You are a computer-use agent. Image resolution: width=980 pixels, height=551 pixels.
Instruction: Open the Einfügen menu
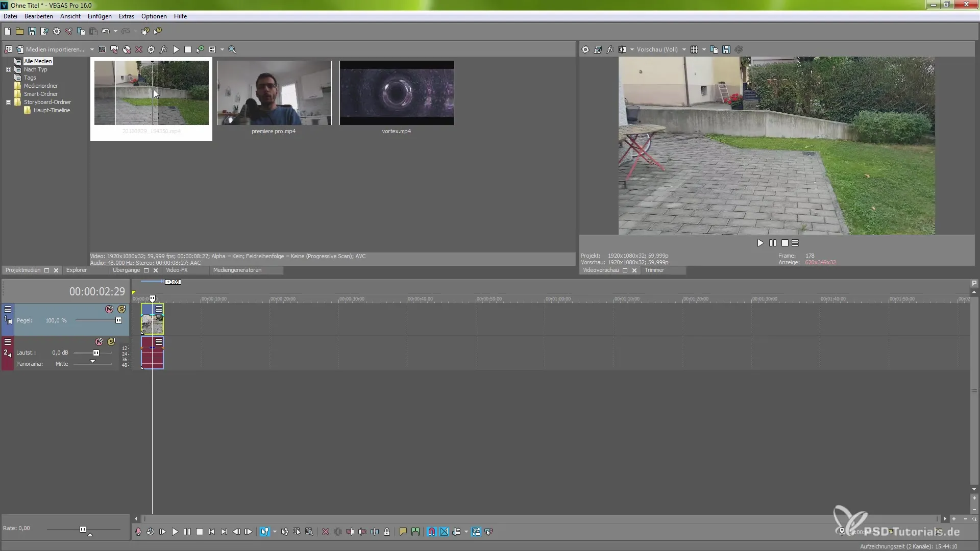pos(100,16)
